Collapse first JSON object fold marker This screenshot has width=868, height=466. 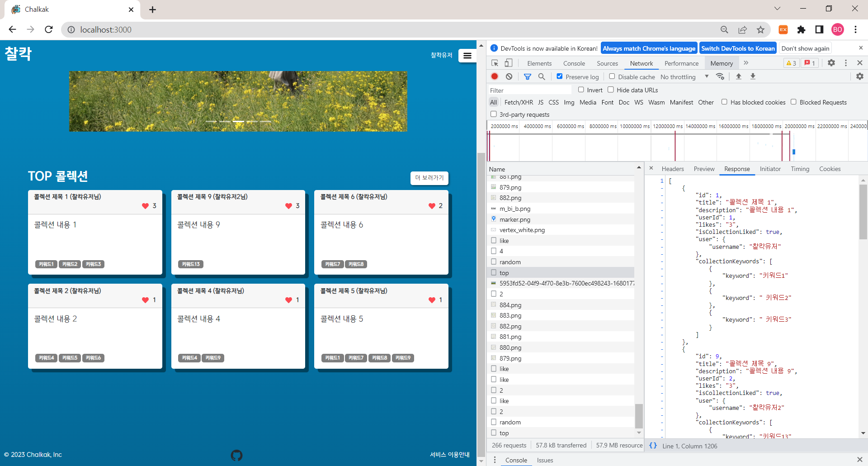662,188
